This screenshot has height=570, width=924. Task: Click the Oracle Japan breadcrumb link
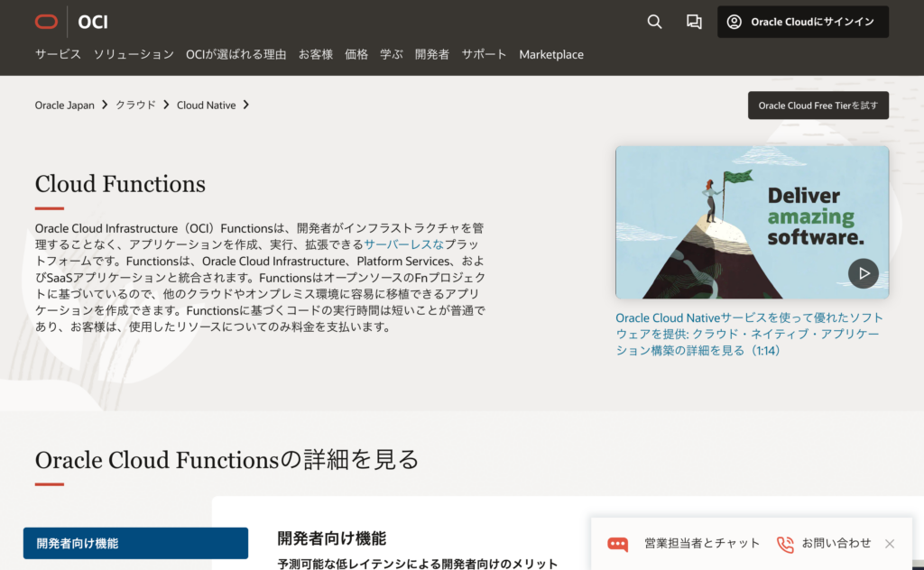coord(64,106)
